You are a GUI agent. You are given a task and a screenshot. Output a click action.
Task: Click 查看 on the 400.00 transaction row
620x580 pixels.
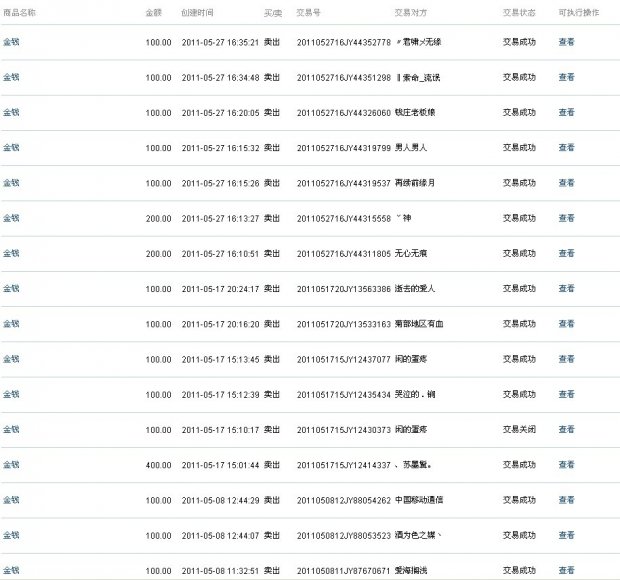tap(566, 464)
